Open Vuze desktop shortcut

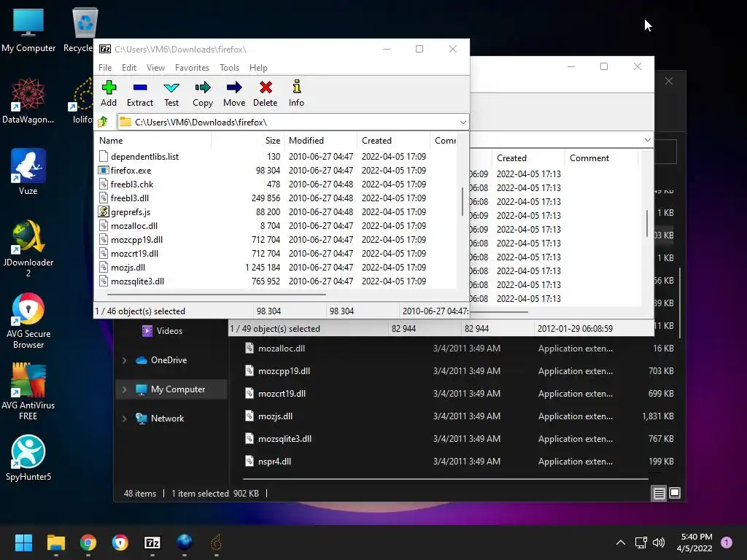tap(28, 172)
